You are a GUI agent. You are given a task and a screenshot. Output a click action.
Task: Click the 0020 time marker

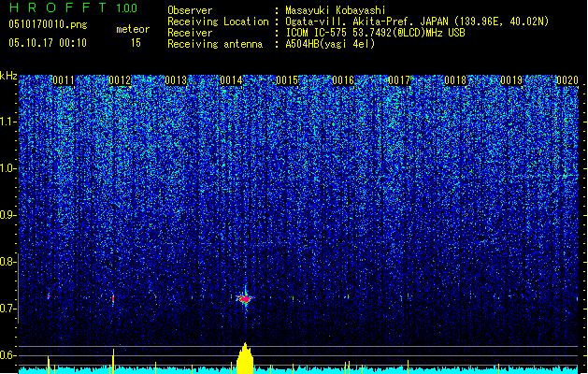tap(567, 80)
